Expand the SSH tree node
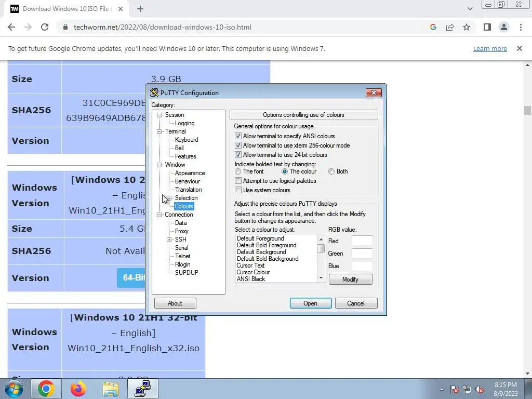 pyautogui.click(x=169, y=240)
